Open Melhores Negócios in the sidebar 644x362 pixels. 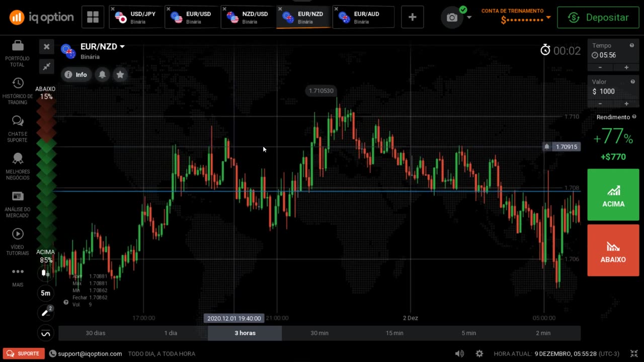[18, 166]
